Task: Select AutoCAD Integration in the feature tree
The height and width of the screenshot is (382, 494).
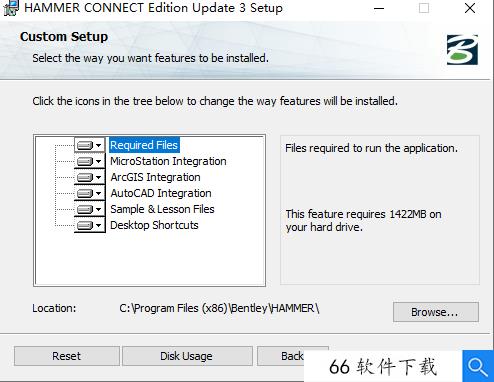Action: pyautogui.click(x=161, y=193)
